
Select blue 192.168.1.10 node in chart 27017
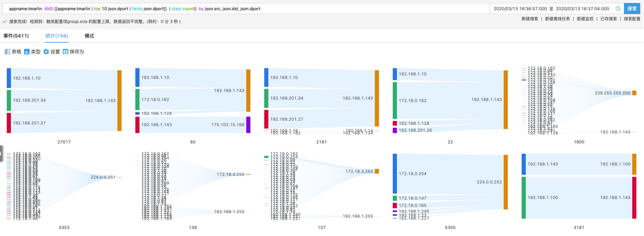point(9,78)
